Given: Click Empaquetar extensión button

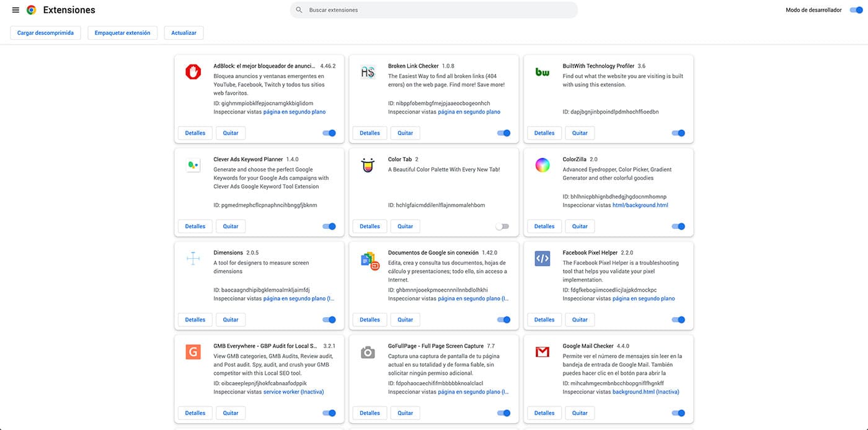Looking at the screenshot, I should click(x=123, y=33).
